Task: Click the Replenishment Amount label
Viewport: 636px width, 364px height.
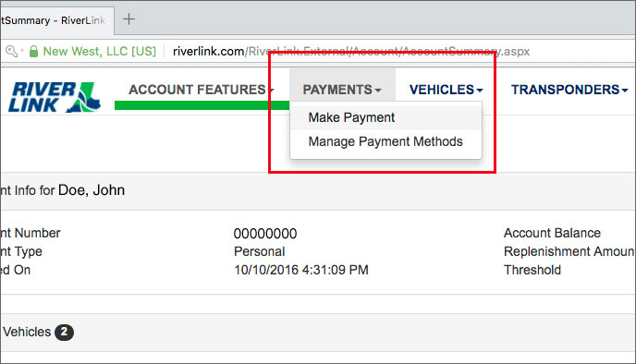Action: click(569, 251)
